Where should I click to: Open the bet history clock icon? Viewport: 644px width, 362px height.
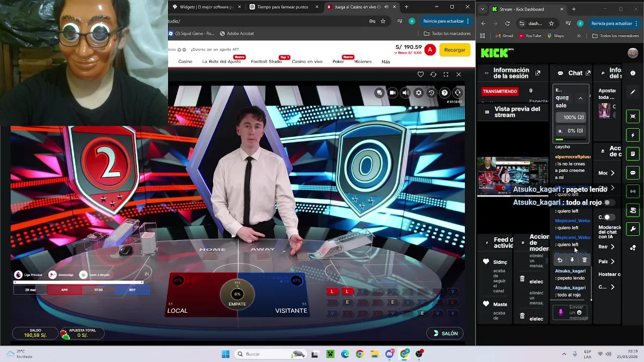431,93
